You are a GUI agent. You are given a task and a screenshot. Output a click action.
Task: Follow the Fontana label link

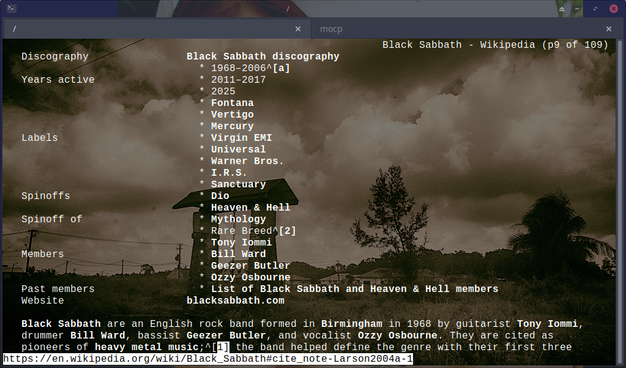pyautogui.click(x=232, y=103)
